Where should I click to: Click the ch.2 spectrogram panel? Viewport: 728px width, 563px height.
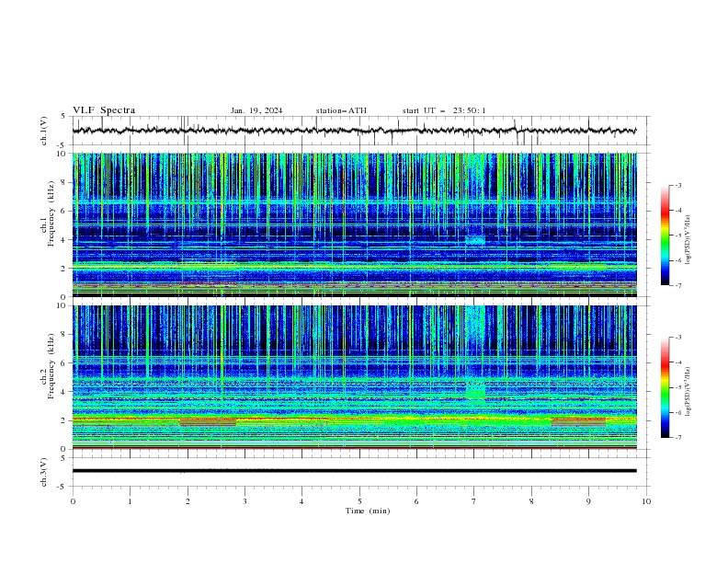(354, 377)
